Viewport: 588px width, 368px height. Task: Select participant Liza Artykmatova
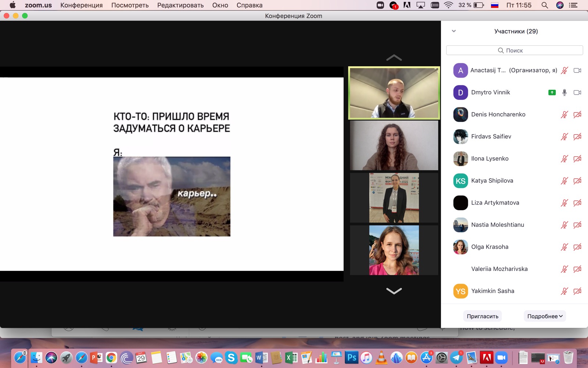pos(514,203)
